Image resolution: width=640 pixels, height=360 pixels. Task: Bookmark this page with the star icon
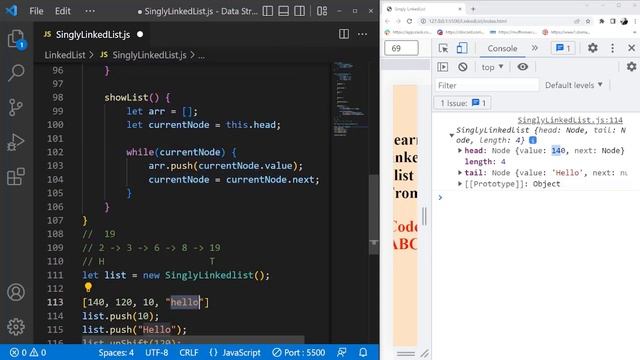click(588, 21)
